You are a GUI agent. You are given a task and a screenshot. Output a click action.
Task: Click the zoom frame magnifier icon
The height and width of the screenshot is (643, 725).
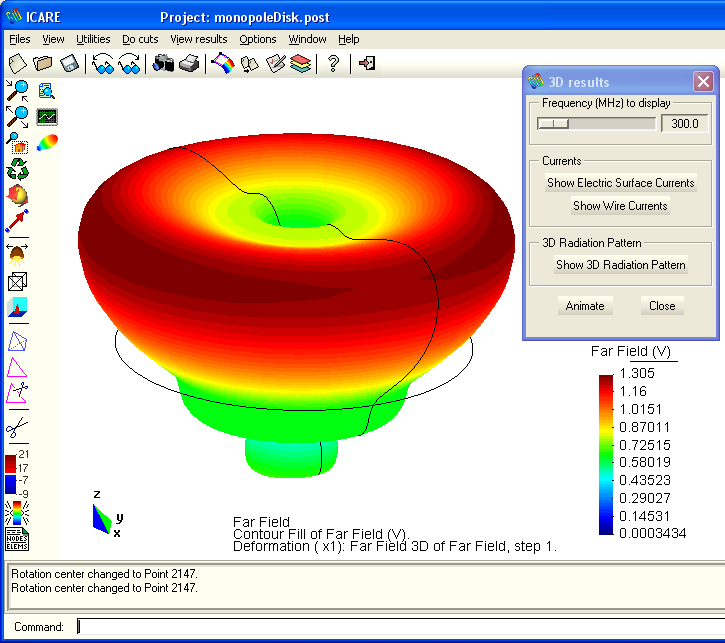pyautogui.click(x=18, y=143)
